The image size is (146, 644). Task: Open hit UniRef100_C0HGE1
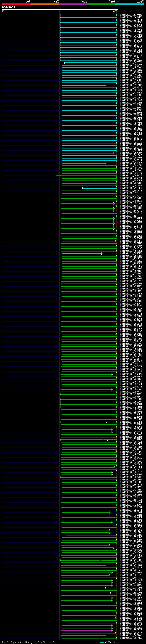click(x=131, y=590)
